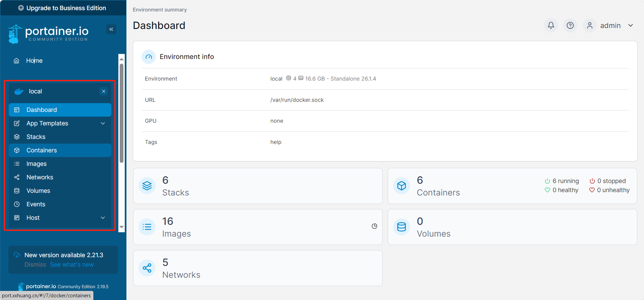
Task: Click the Community Edition 2.19.5 footer text
Action: coord(83,287)
